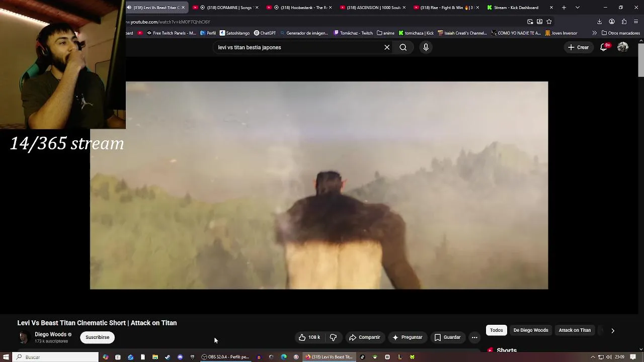Expand hidden bookmarks double chevron
Screen dimensions: 644x362
click(594, 33)
